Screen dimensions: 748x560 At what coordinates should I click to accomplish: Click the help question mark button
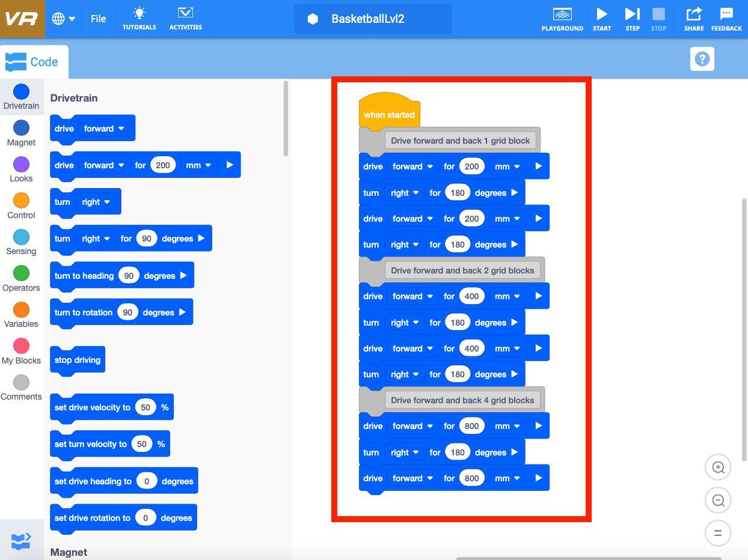702,59
